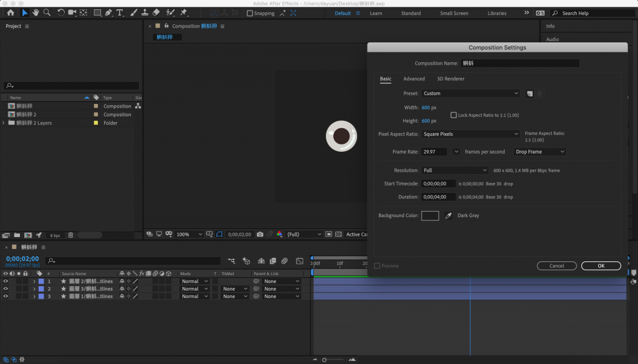This screenshot has width=638, height=364.
Task: Select the Puppet Pin tool
Action: (184, 12)
